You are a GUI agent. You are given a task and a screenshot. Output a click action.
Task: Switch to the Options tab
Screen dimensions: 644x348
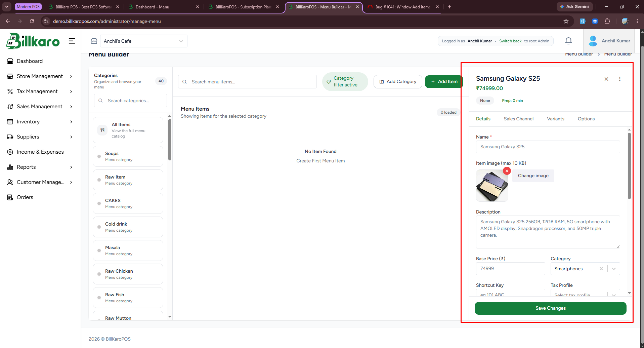coord(586,119)
